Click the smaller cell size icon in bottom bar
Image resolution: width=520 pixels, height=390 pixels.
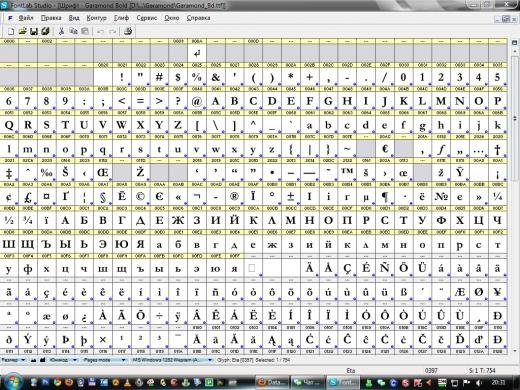[x=33, y=360]
